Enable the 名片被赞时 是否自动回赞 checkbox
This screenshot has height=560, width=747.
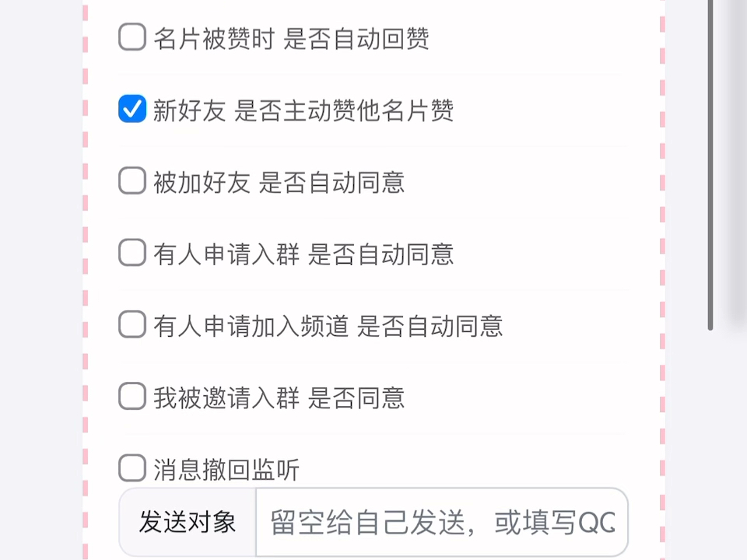pos(132,37)
